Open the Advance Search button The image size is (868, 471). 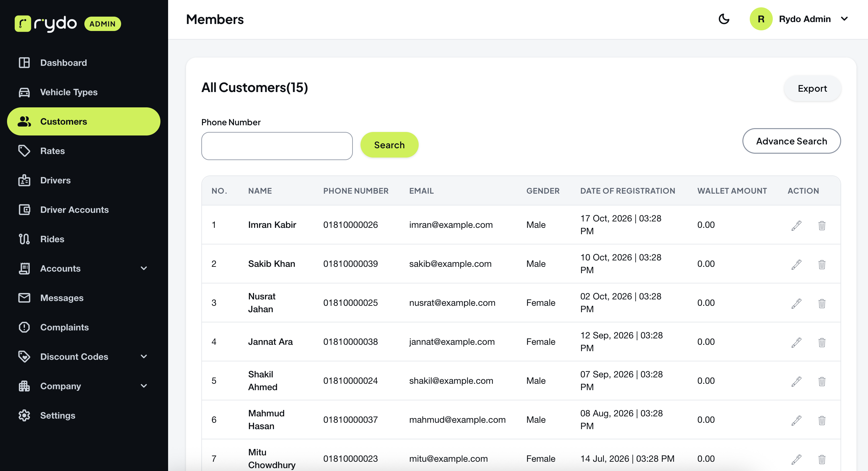(791, 141)
